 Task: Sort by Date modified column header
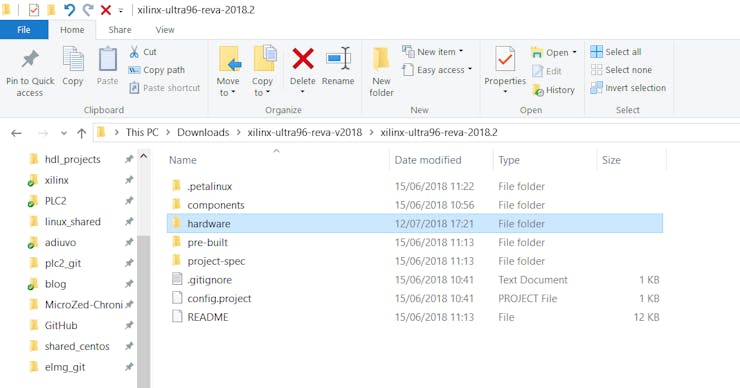(428, 160)
